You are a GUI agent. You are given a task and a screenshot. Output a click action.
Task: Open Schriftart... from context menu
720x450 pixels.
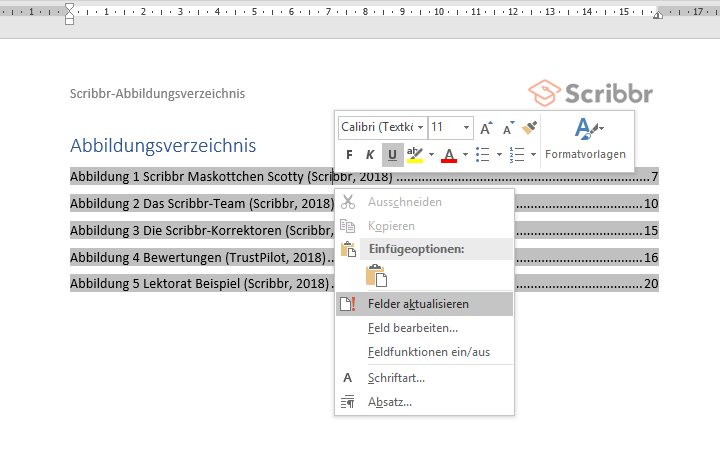point(424,378)
